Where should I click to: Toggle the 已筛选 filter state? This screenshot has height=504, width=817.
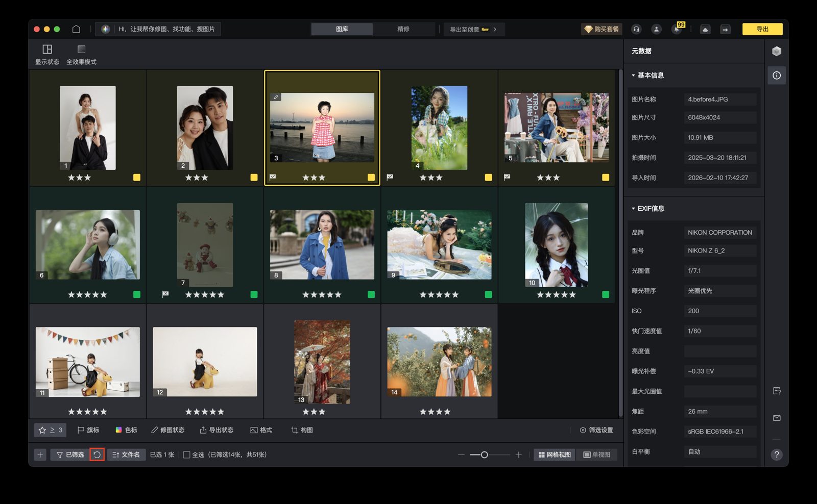coord(70,455)
